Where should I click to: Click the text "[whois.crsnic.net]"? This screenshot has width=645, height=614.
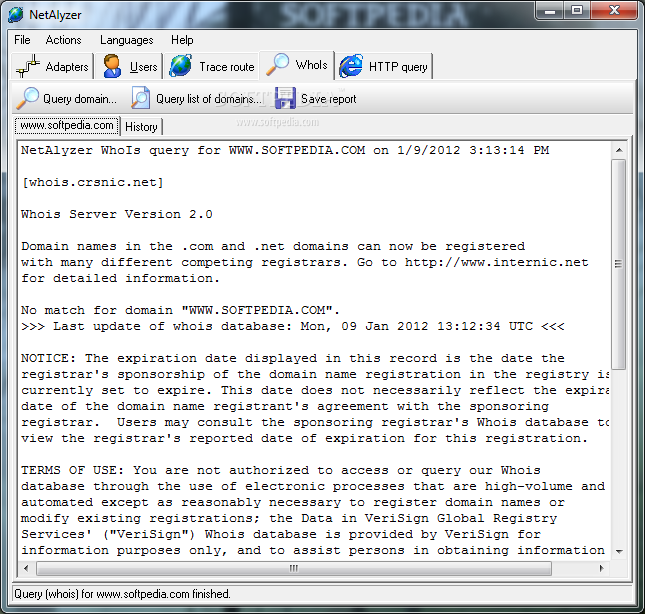(x=93, y=182)
